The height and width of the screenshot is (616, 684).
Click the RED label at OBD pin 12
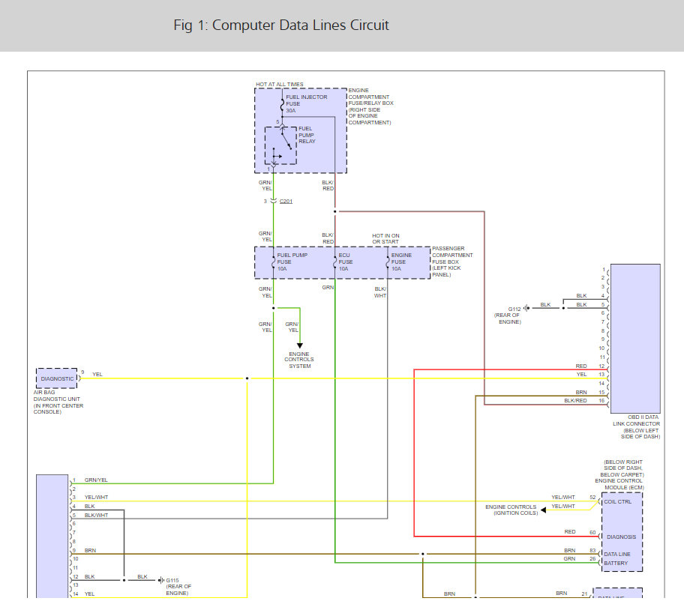tap(581, 366)
